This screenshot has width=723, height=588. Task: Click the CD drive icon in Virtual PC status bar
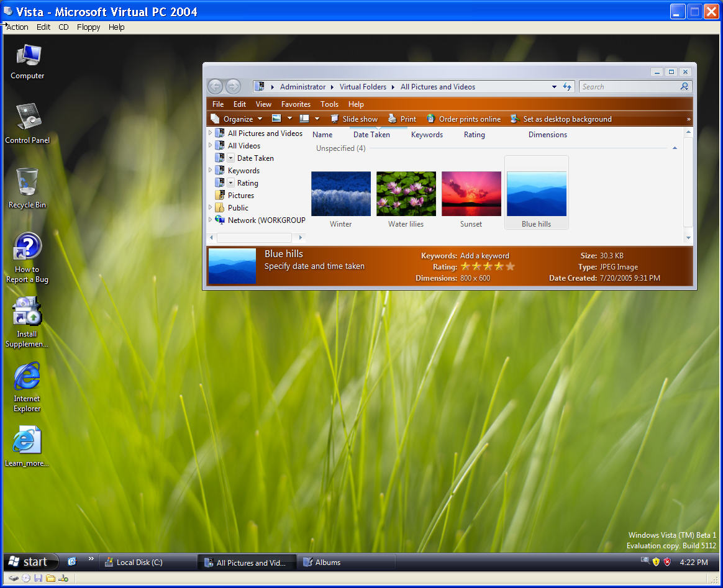[x=26, y=578]
